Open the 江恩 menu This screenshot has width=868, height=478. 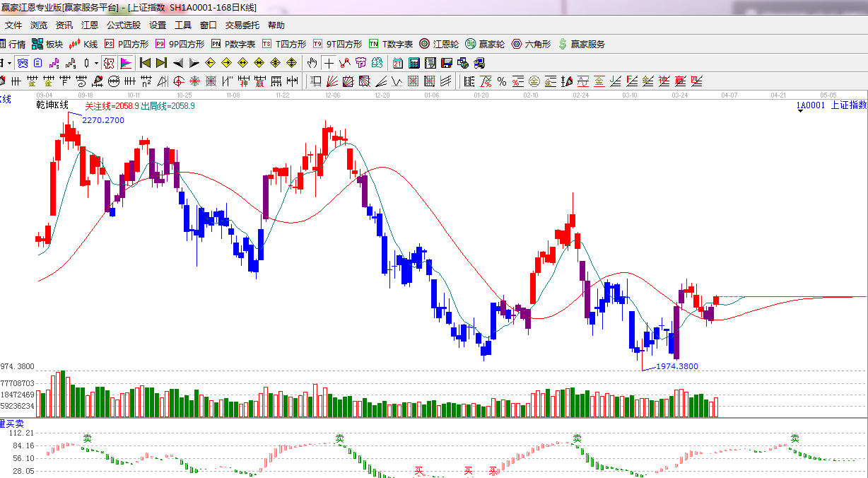[90, 25]
